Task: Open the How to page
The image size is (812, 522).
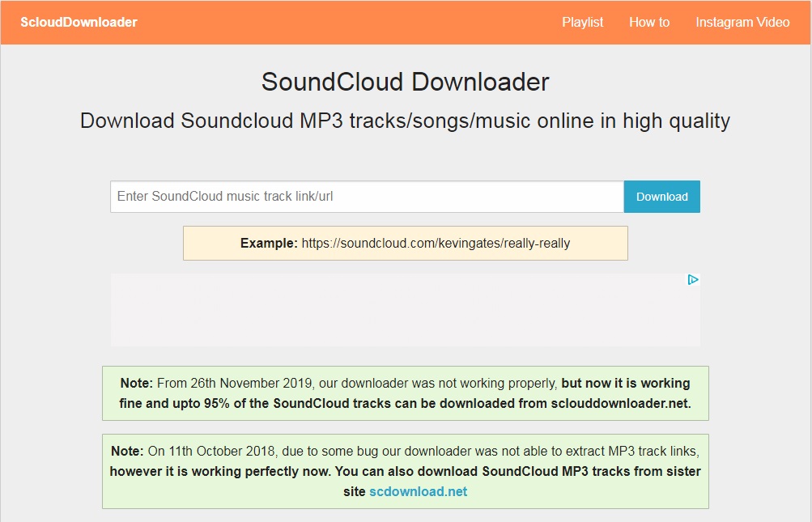Action: 649,23
